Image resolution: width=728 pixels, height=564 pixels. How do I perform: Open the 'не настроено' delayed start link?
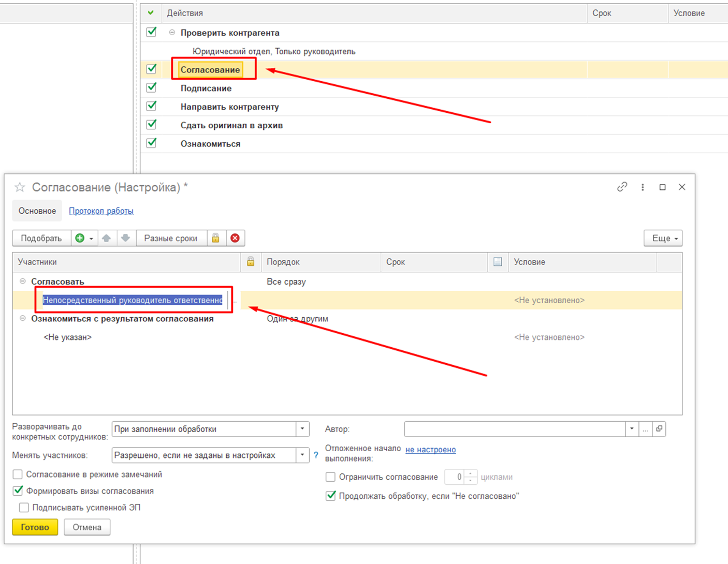click(x=431, y=450)
